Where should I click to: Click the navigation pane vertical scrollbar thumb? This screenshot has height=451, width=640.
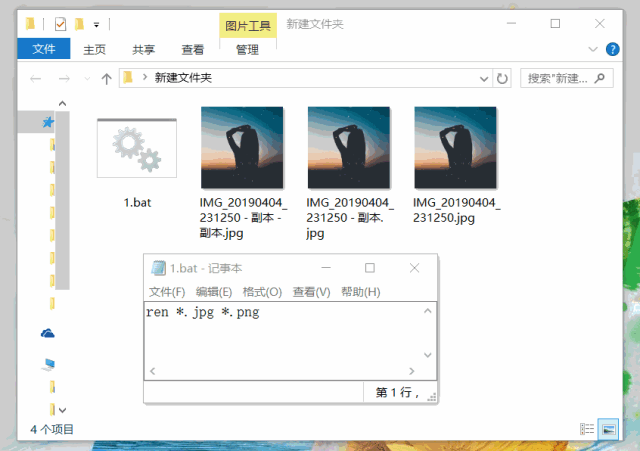[62, 200]
